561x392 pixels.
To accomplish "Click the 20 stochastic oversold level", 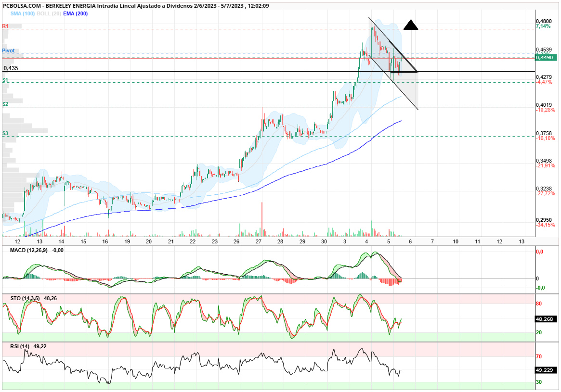I will [539, 332].
